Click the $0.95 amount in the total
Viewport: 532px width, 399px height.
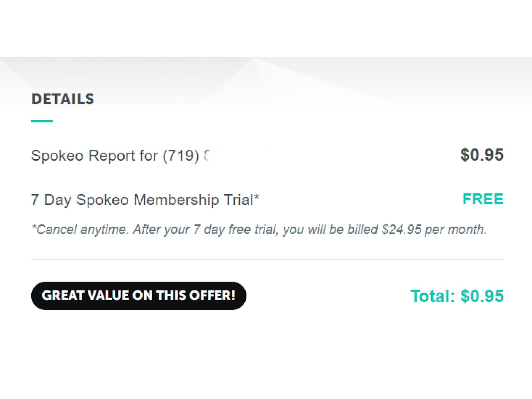pos(482,296)
